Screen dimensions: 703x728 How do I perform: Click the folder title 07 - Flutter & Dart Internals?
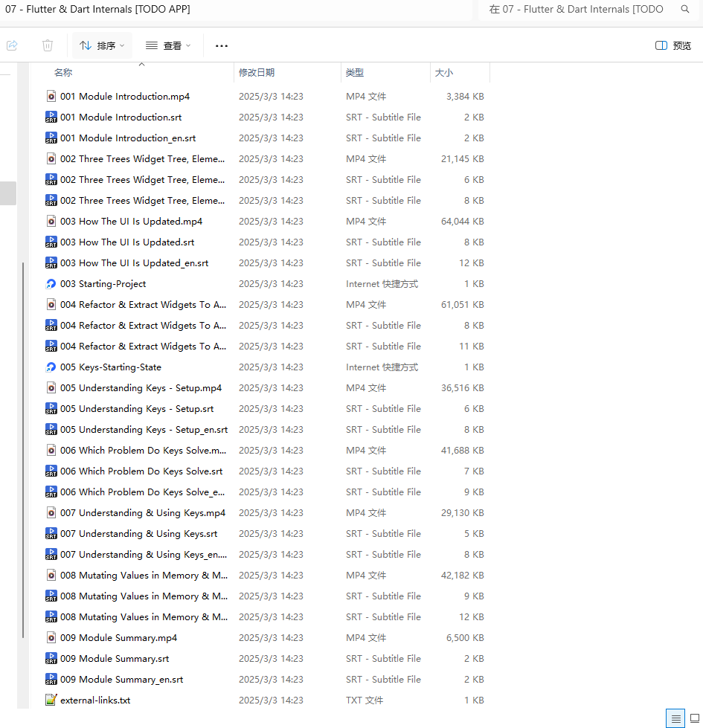click(x=97, y=9)
